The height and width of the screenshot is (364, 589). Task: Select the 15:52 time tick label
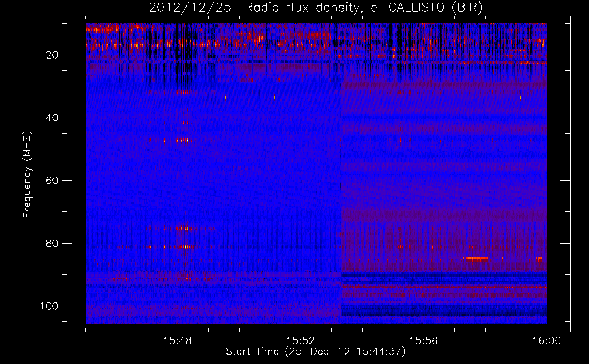(301, 341)
